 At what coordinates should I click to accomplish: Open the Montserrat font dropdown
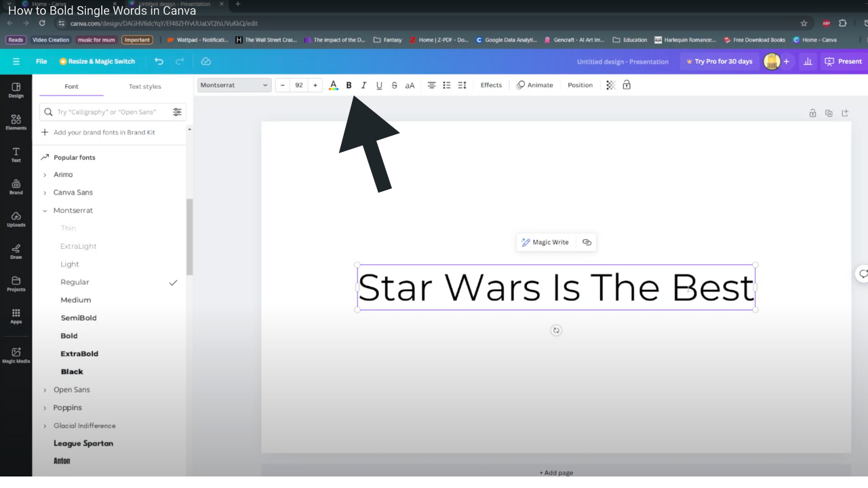click(x=235, y=85)
